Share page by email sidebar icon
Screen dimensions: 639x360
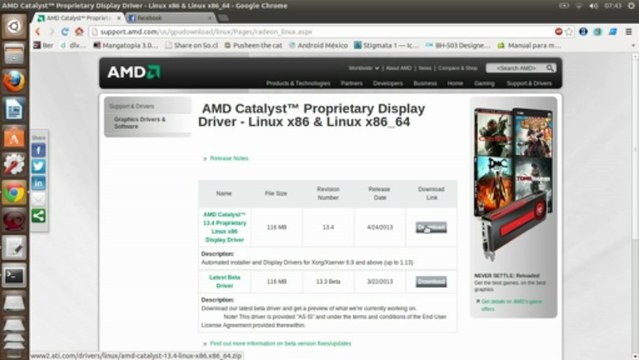(x=39, y=199)
